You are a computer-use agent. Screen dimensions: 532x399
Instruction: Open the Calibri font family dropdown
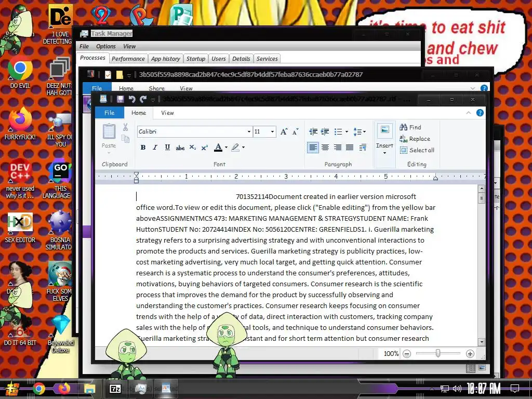click(x=249, y=131)
